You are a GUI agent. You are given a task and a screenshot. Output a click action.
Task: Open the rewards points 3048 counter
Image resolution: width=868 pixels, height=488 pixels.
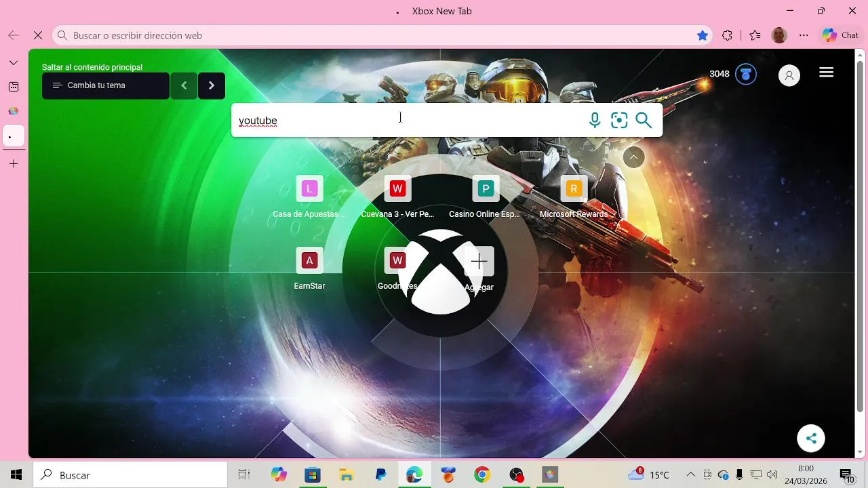719,74
